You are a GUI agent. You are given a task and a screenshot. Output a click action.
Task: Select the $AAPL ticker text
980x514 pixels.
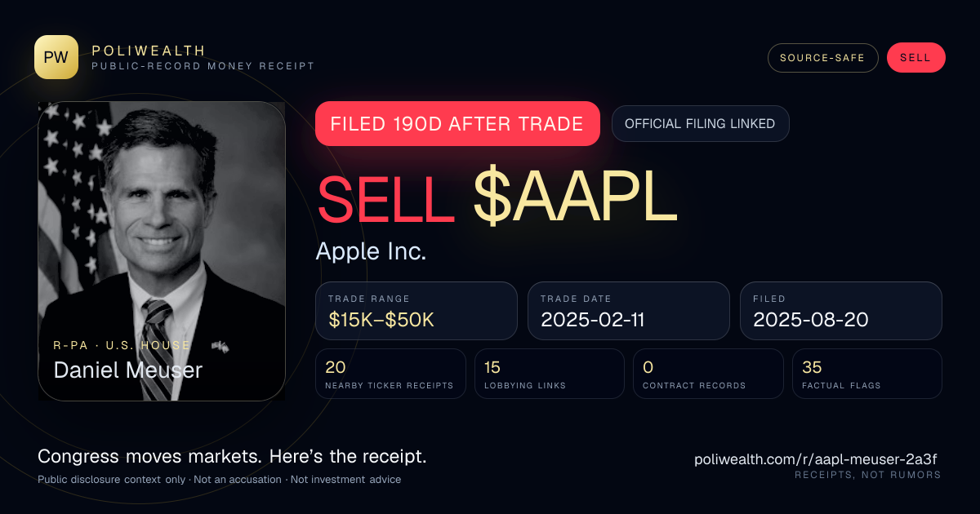tap(576, 199)
